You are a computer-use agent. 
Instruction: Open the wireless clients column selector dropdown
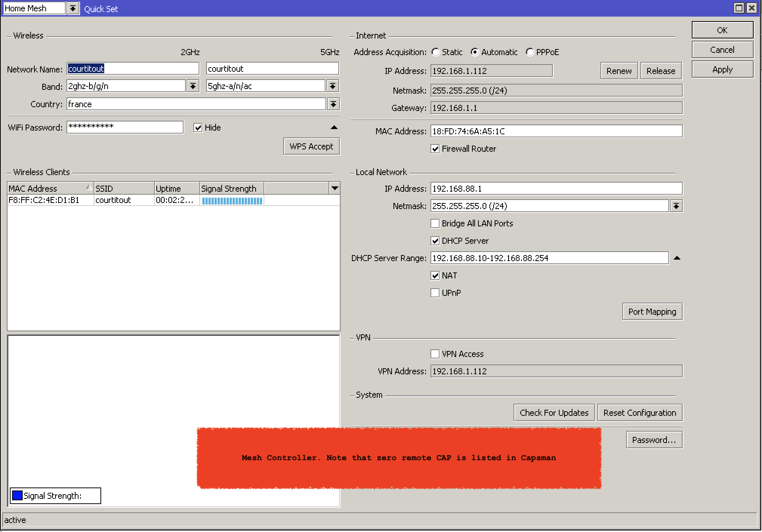click(335, 188)
